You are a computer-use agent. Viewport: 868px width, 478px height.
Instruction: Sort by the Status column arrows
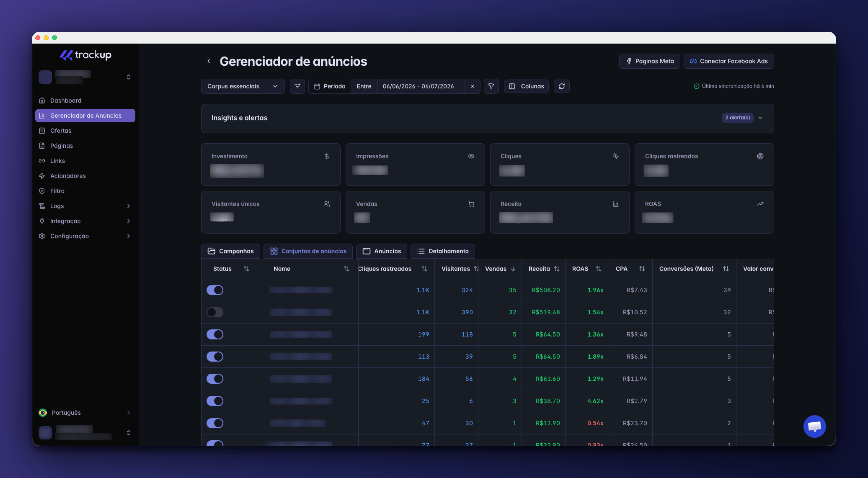[x=246, y=269]
